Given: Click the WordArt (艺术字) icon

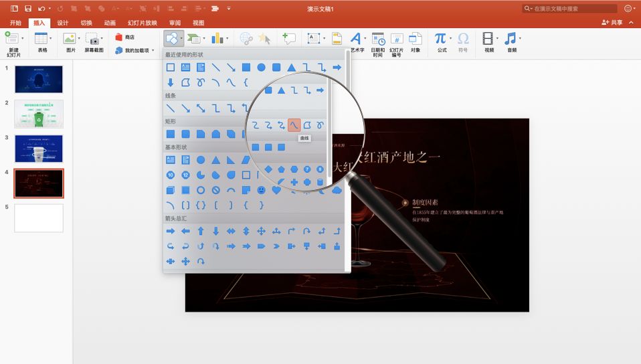Looking at the screenshot, I should (356, 38).
